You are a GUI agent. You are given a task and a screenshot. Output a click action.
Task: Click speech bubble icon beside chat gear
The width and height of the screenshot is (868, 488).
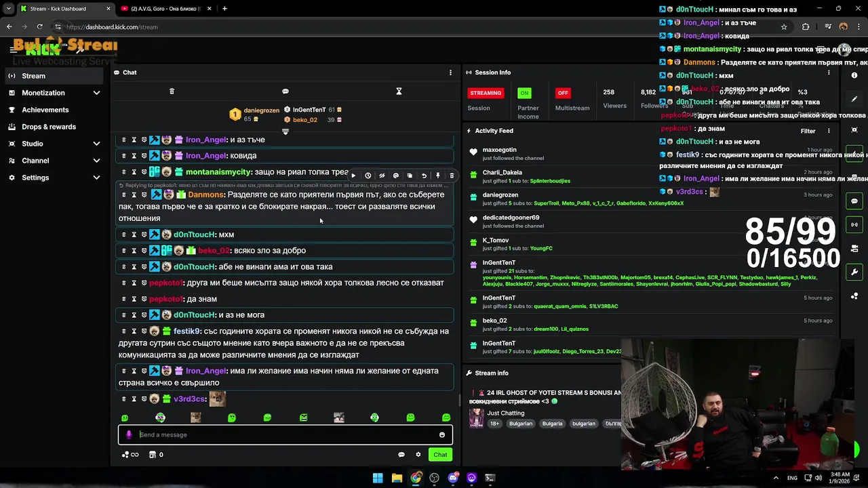401,455
